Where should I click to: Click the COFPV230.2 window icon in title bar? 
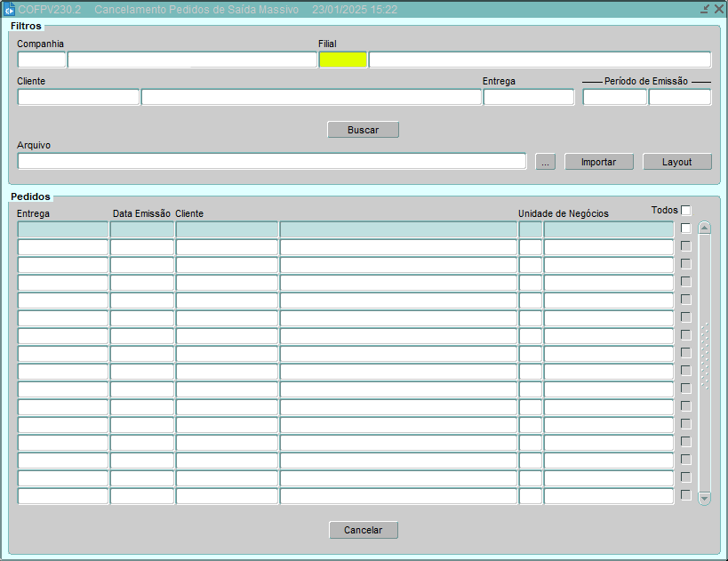9,9
